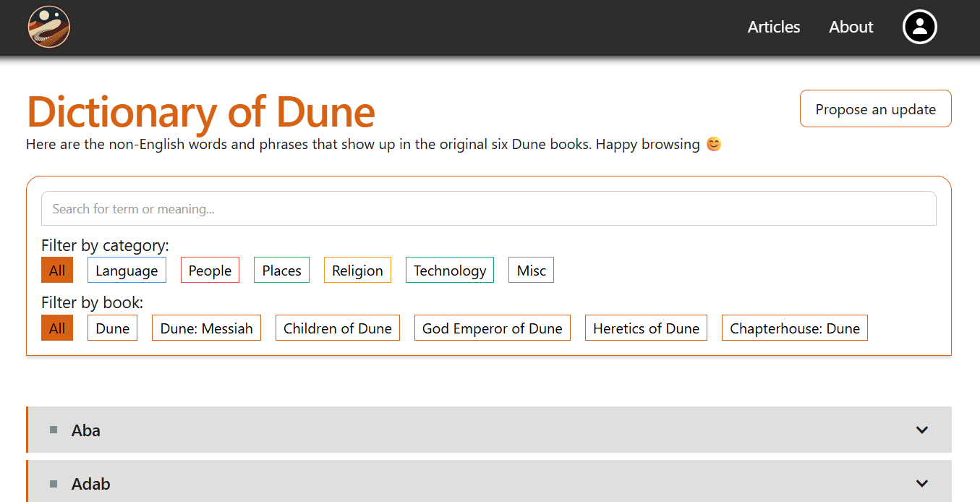Filter by People category
Viewport: 980px width, 502px height.
(210, 270)
